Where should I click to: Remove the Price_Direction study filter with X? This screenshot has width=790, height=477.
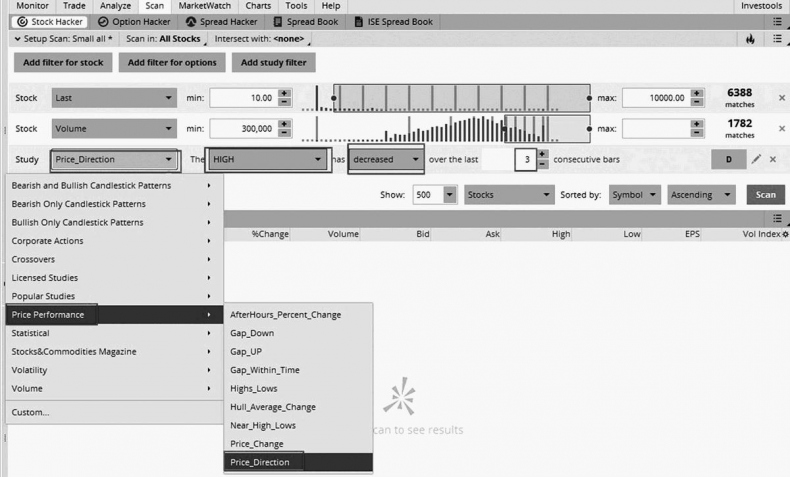(x=772, y=159)
